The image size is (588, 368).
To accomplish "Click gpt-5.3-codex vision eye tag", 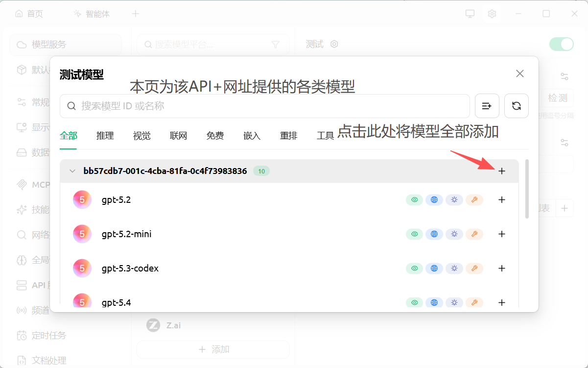I will [415, 269].
